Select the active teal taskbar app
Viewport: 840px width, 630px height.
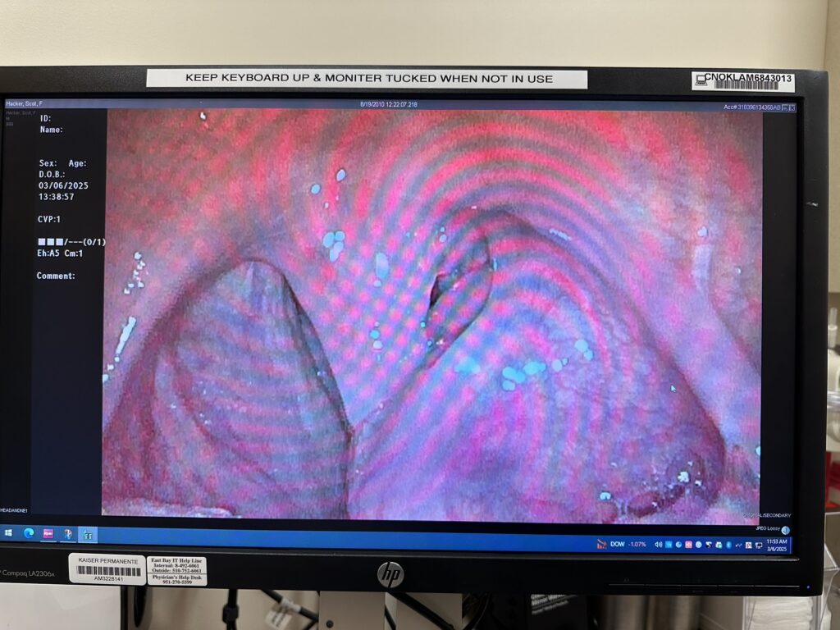87,535
